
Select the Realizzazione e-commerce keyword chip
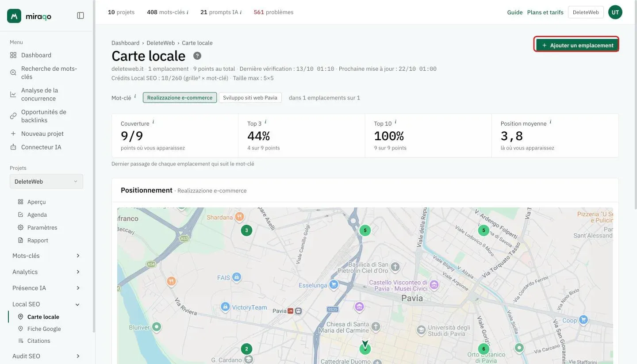click(x=180, y=98)
